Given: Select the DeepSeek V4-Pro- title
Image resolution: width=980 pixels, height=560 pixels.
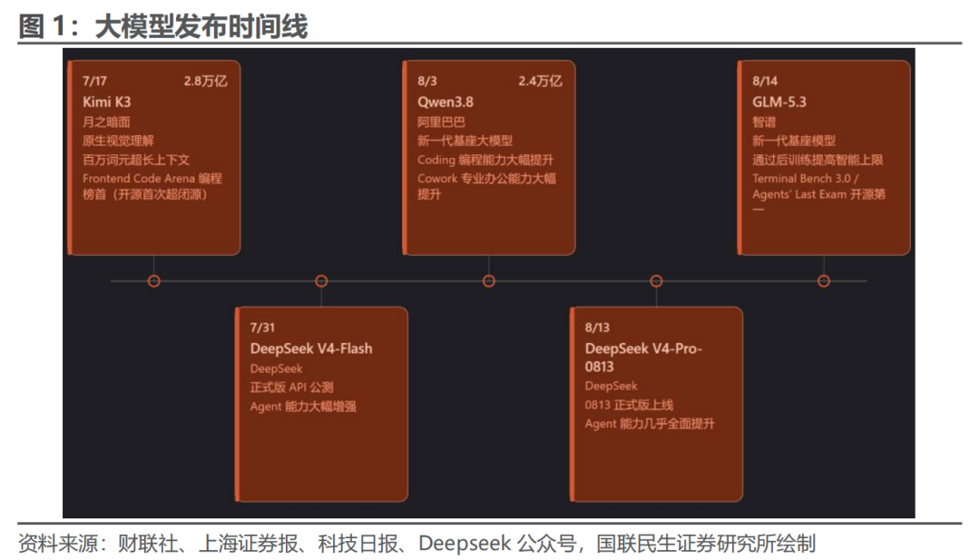Looking at the screenshot, I should tap(643, 349).
